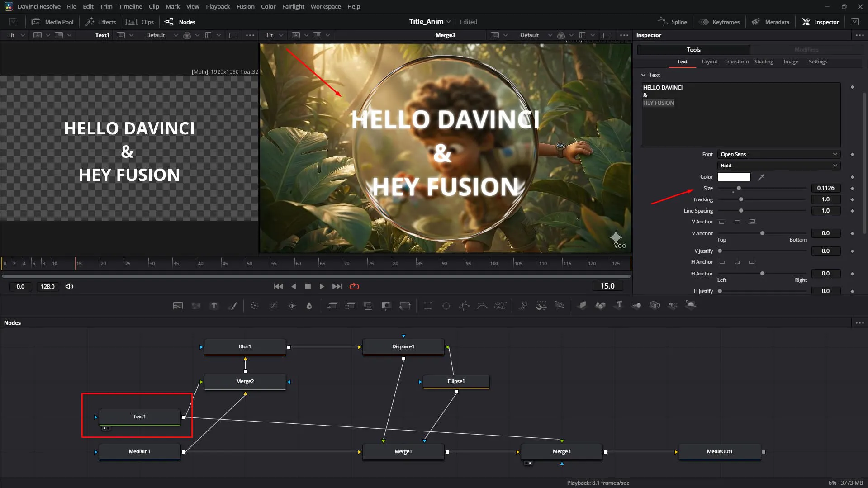Open the Fusion menu

(245, 6)
